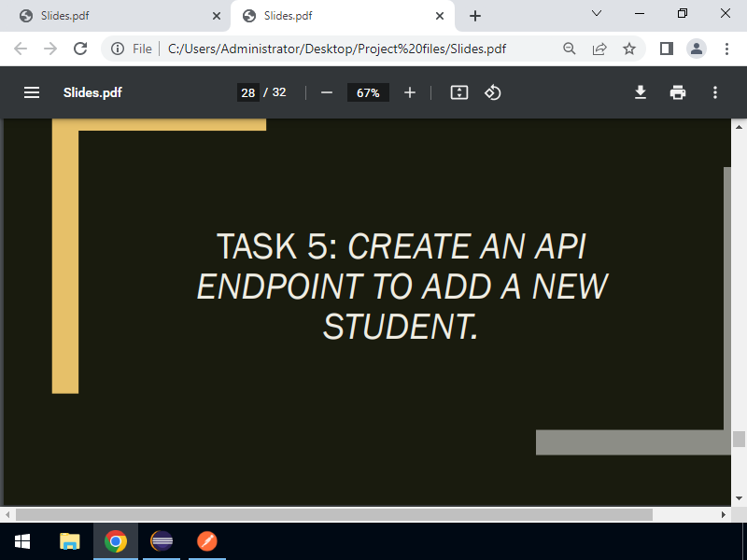Open PDF viewer more actions menu
Screen dimensions: 747x560
coord(715,92)
